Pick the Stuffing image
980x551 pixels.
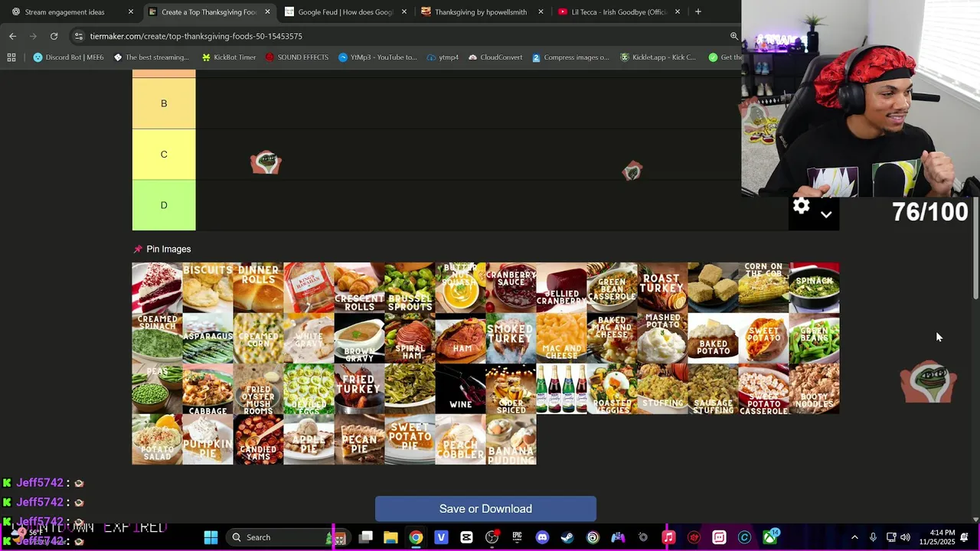click(662, 389)
